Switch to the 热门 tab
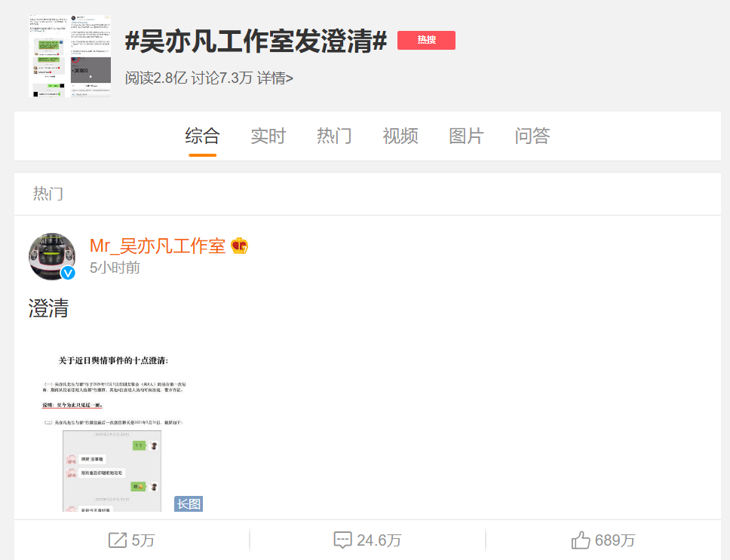Image resolution: width=730 pixels, height=560 pixels. pos(334,136)
